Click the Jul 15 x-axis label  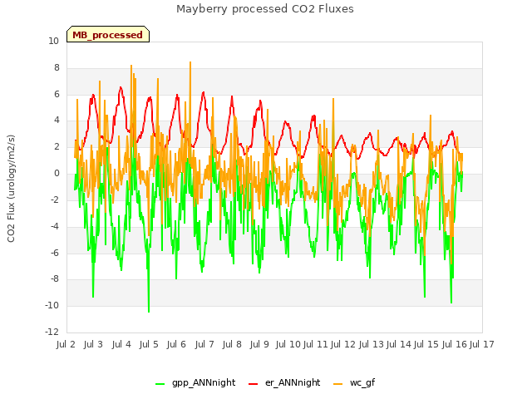tap(426, 344)
